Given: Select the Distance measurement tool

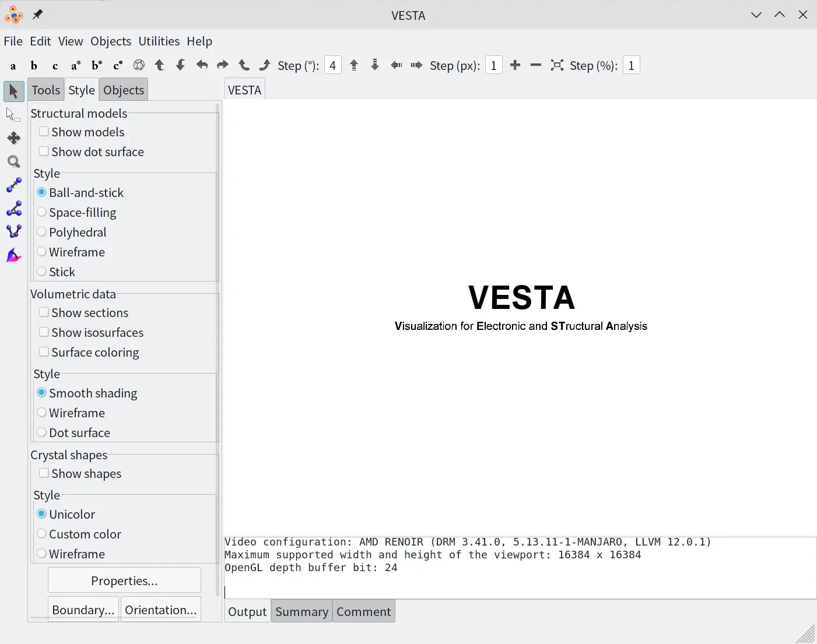Looking at the screenshot, I should click(13, 185).
